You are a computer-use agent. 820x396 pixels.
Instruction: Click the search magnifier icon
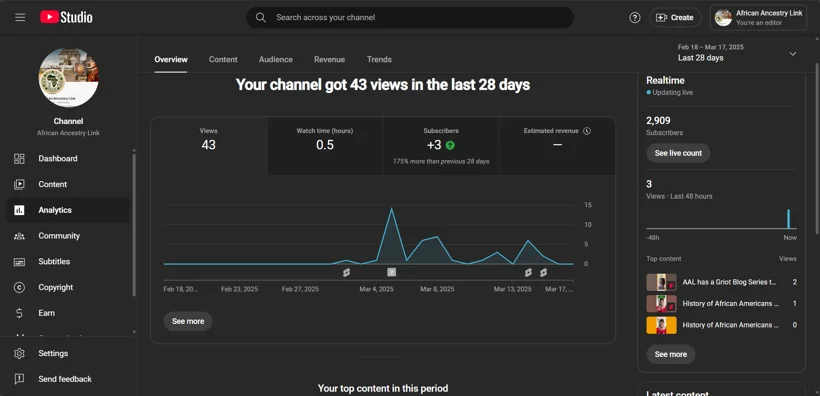(x=260, y=17)
